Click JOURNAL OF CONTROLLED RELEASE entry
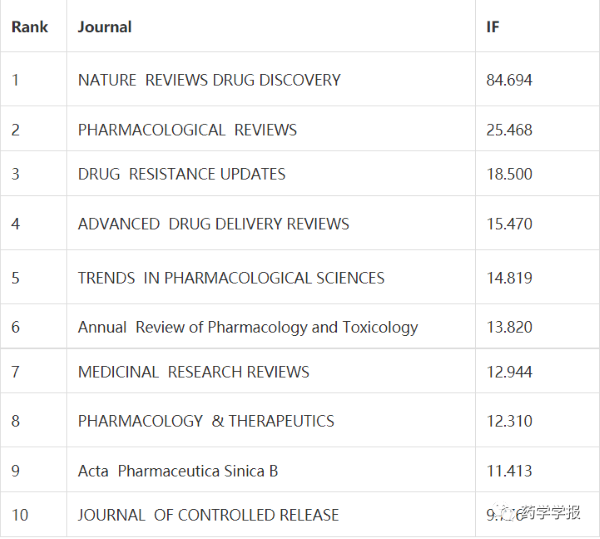600x539 pixels. [208, 515]
